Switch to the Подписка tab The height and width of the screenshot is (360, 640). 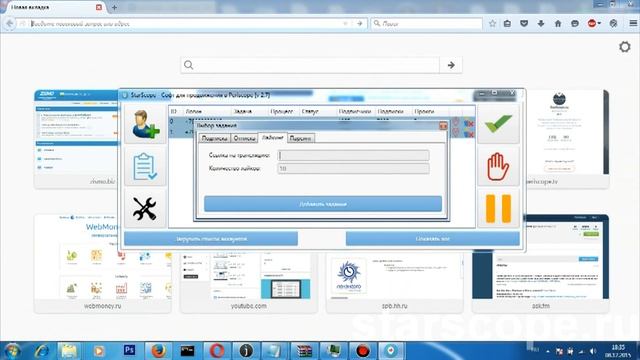[x=214, y=138]
